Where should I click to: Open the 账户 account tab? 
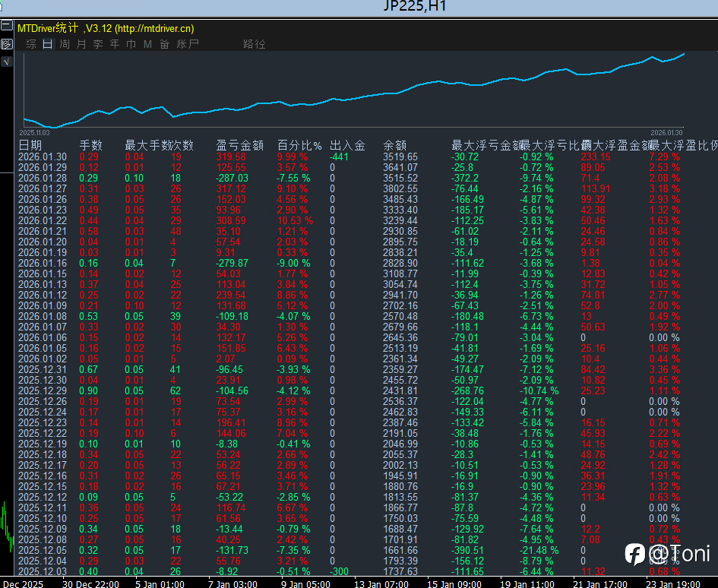point(188,44)
